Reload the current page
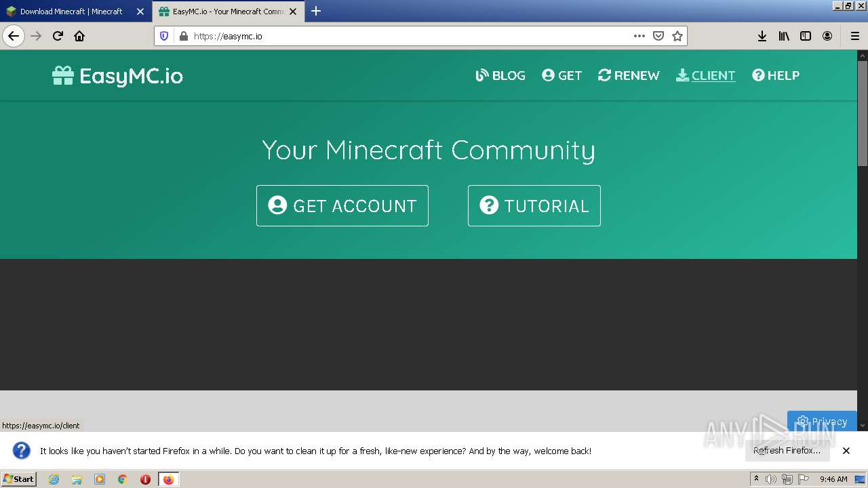 [x=58, y=36]
